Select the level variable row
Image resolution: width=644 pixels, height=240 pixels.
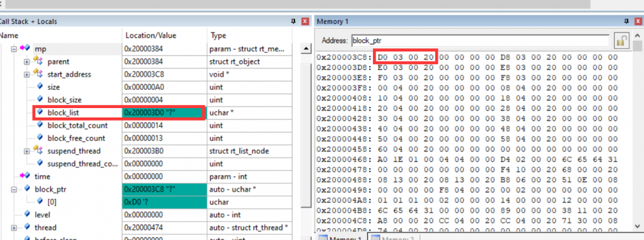point(146,215)
